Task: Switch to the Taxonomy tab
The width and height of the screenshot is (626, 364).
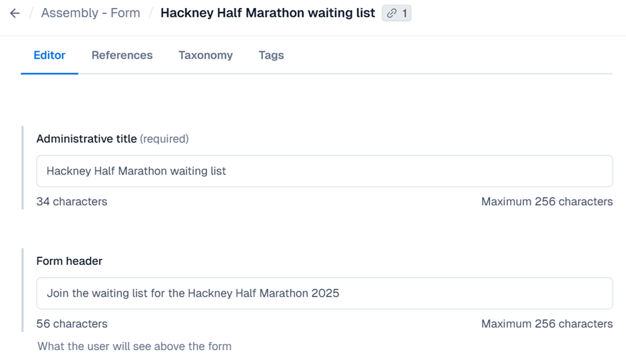Action: [x=206, y=55]
